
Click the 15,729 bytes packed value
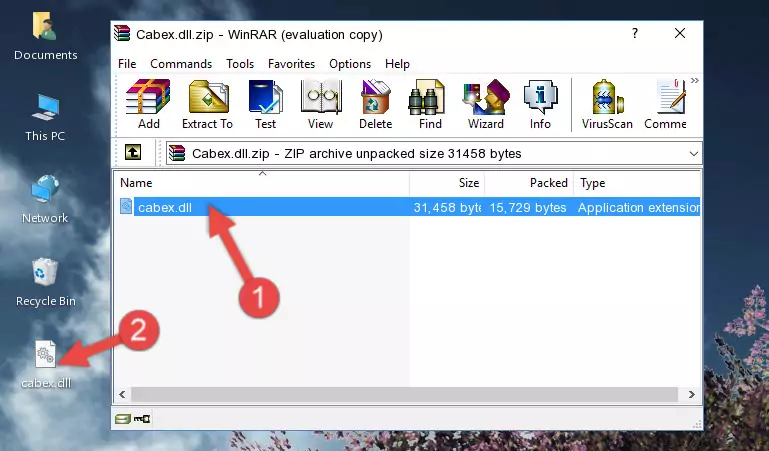528,207
